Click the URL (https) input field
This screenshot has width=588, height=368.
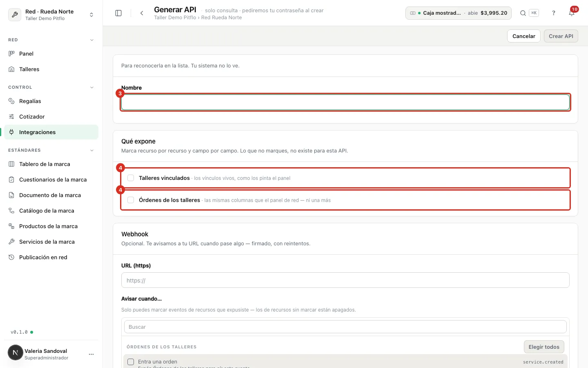pos(345,280)
